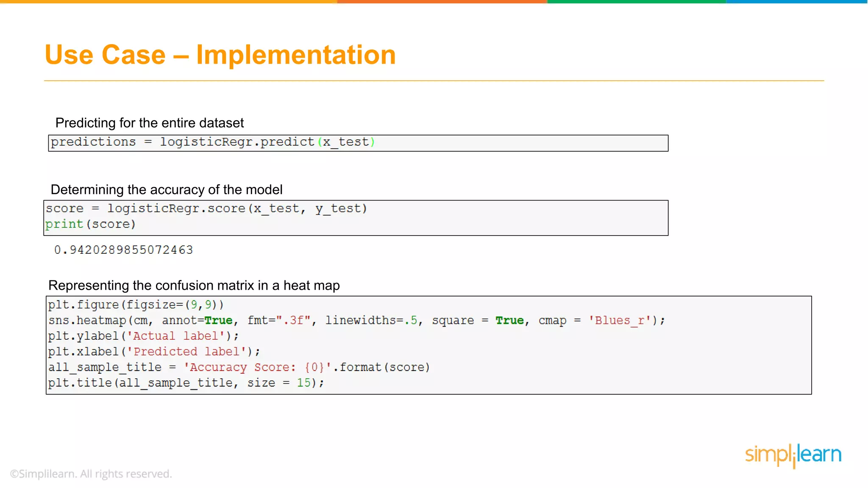Click the '©Simplilearn. All rights reserved.' footer
The image size is (868, 488).
(x=91, y=474)
